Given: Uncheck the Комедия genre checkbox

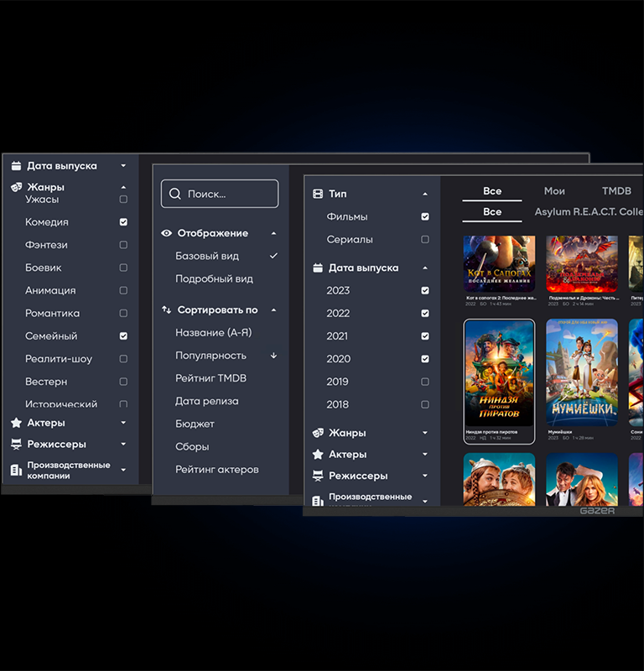Looking at the screenshot, I should pyautogui.click(x=123, y=222).
